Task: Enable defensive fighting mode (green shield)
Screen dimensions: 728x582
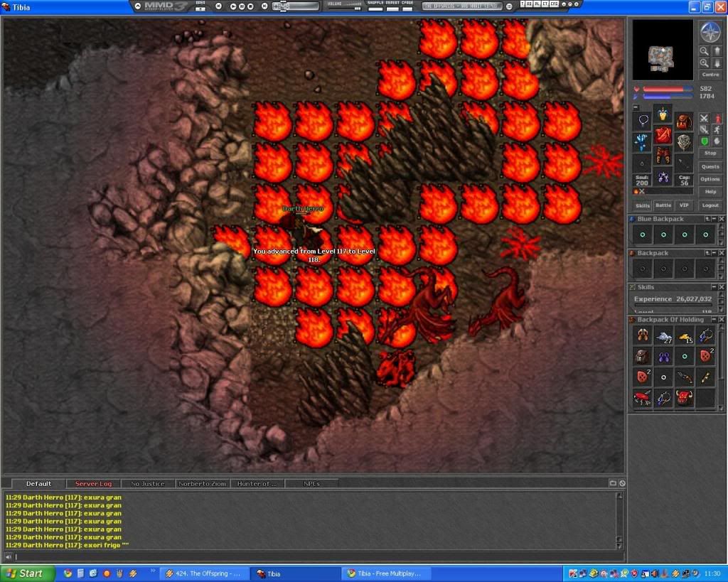Action: (705, 141)
